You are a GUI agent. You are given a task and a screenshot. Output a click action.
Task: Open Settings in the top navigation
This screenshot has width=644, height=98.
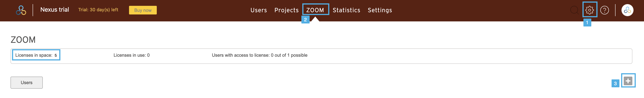click(x=380, y=10)
